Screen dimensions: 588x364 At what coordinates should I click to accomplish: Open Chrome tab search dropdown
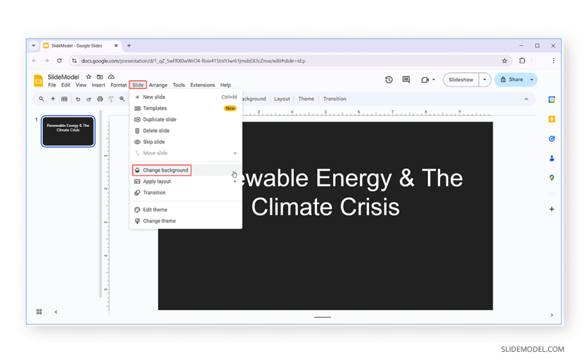pyautogui.click(x=33, y=46)
